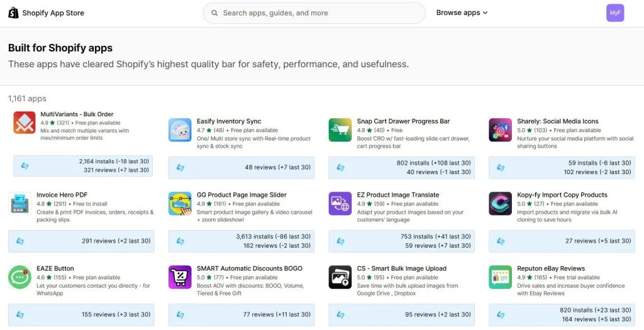Focus the Search apps, guides, and more field
Image resolution: width=644 pixels, height=330 pixels.
click(x=314, y=13)
